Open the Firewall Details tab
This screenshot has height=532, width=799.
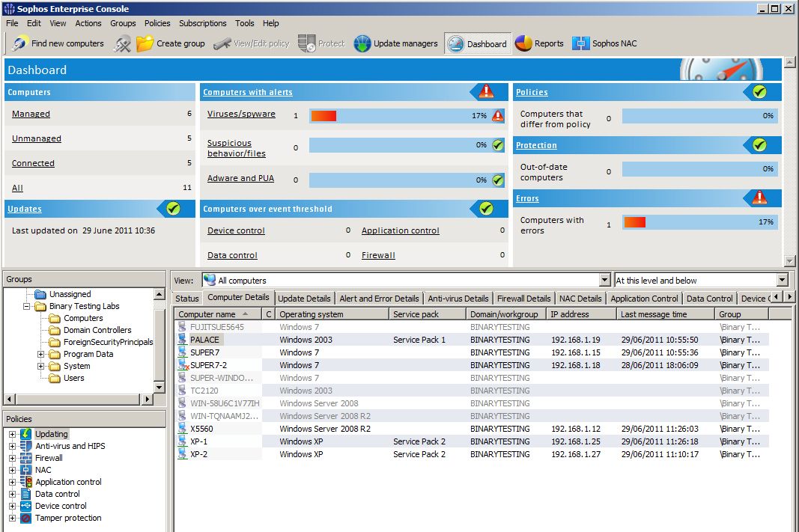tap(524, 299)
